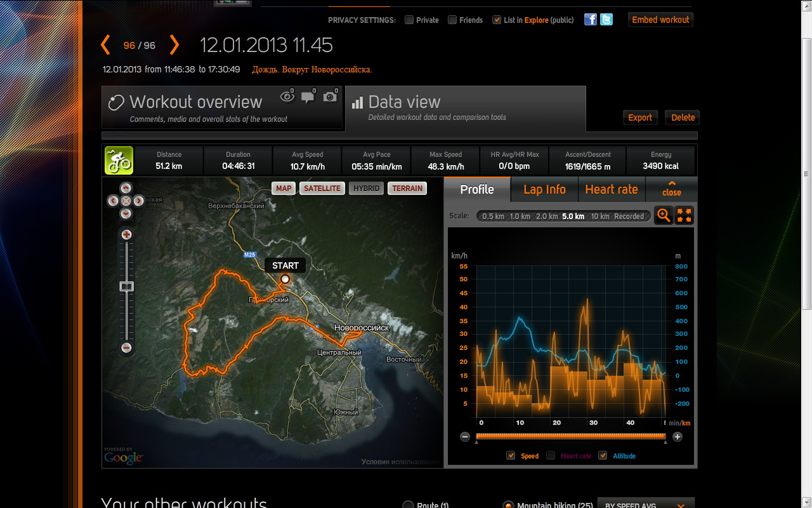Viewport: 812px width, 508px height.
Task: Collapse the profile panel with close
Action: [671, 189]
